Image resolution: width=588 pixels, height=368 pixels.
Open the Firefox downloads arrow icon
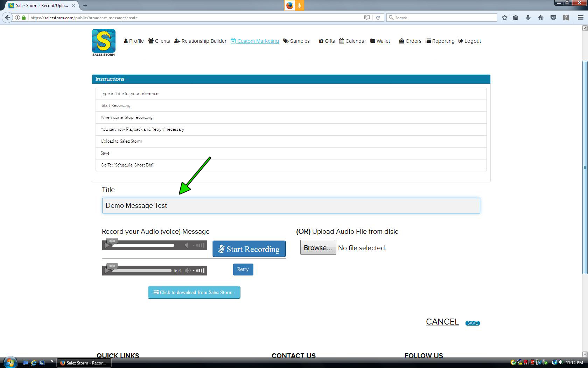click(528, 18)
